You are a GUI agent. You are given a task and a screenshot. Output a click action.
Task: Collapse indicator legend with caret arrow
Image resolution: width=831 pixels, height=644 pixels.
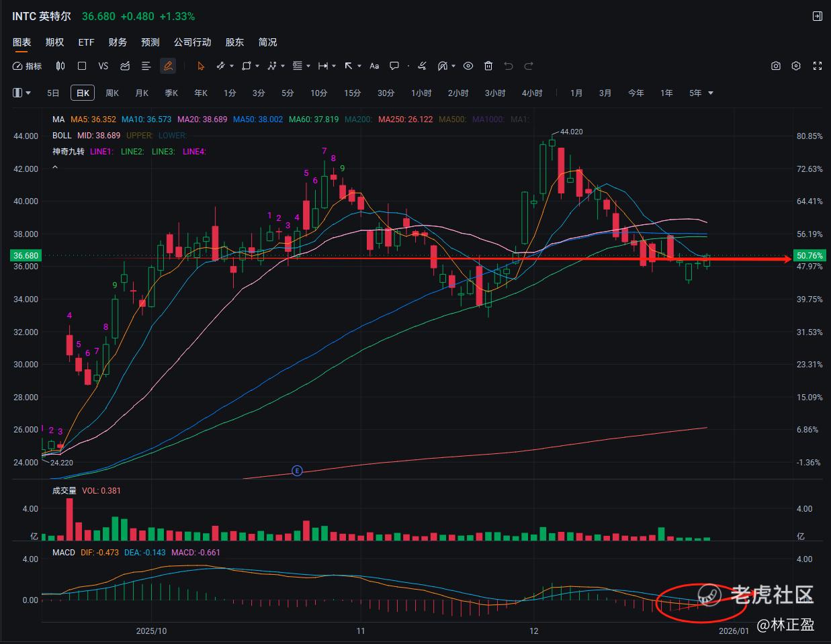pyautogui.click(x=55, y=167)
